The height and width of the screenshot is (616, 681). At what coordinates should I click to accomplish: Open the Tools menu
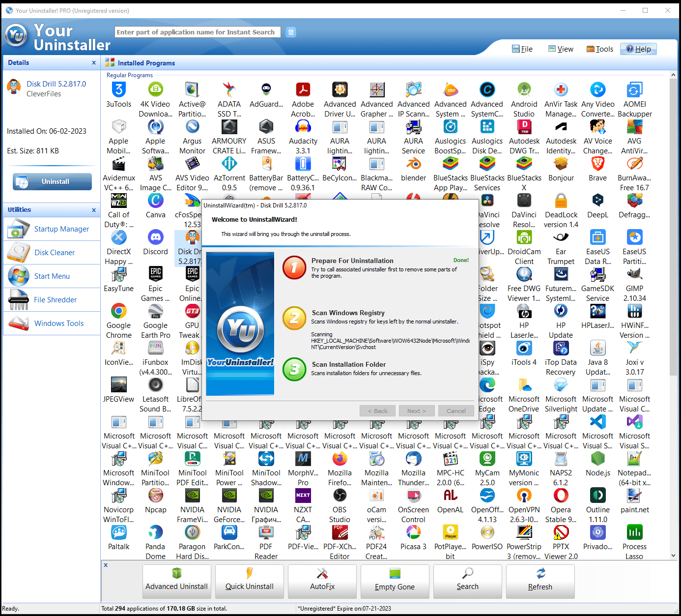click(x=600, y=49)
